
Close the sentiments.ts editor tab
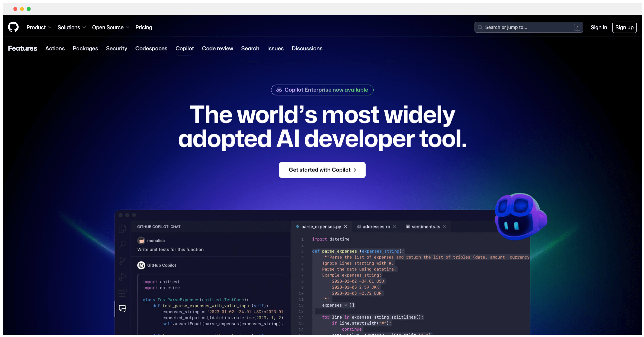point(445,226)
